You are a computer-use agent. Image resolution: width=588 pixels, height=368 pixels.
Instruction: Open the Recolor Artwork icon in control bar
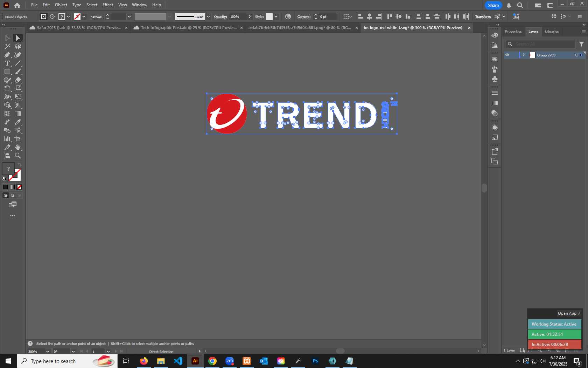pos(288,16)
